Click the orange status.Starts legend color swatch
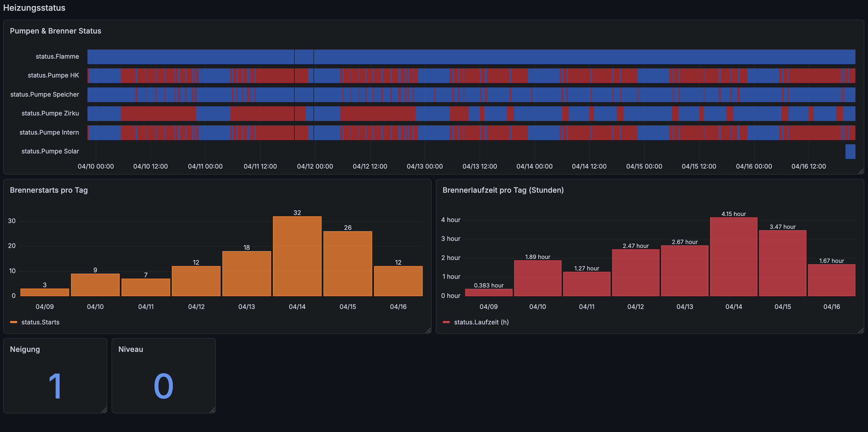The width and height of the screenshot is (868, 432). click(x=13, y=322)
